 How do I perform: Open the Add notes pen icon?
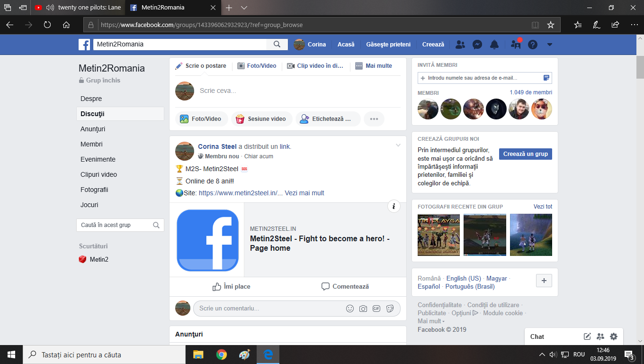click(x=597, y=25)
